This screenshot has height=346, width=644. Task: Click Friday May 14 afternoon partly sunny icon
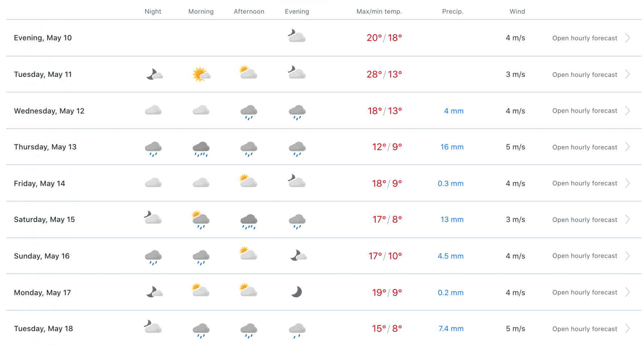pos(249,181)
